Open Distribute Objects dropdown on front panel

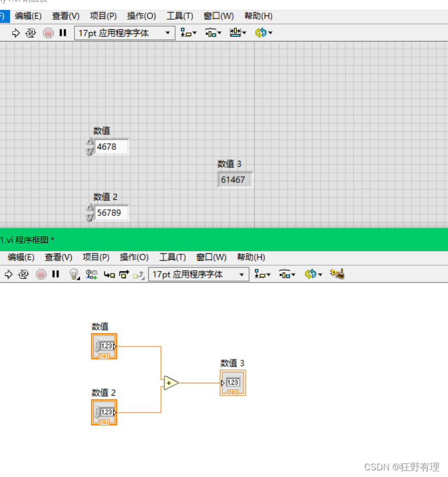[213, 32]
